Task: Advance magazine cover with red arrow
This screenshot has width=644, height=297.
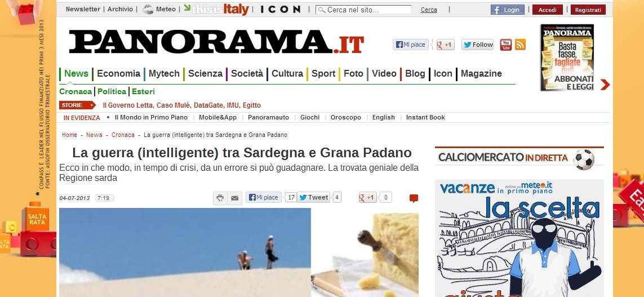Action: (605, 85)
